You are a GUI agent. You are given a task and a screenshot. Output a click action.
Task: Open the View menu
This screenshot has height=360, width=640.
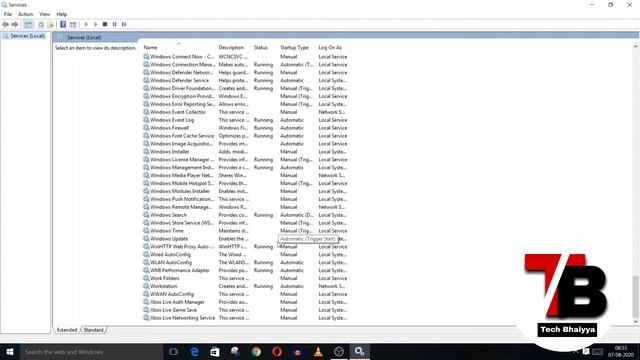tap(44, 14)
